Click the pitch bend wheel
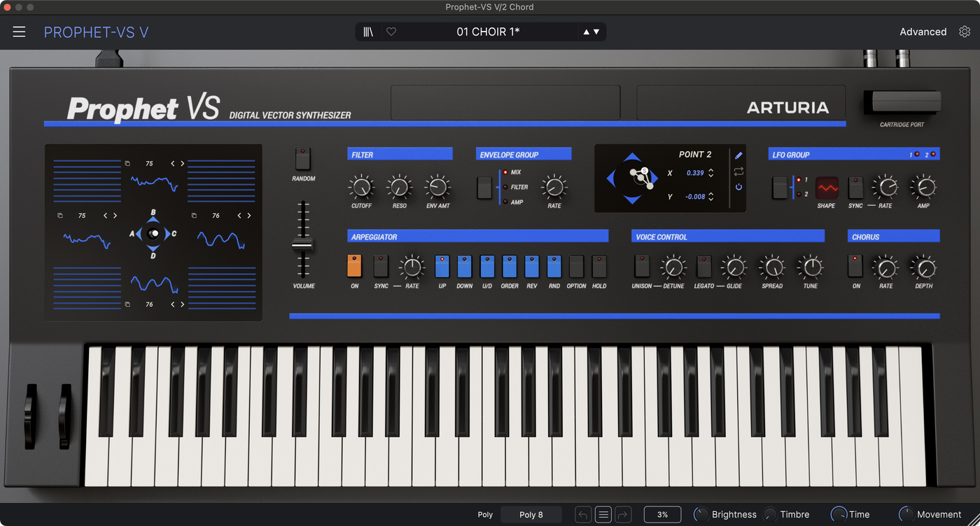This screenshot has width=980, height=526. coord(31,415)
